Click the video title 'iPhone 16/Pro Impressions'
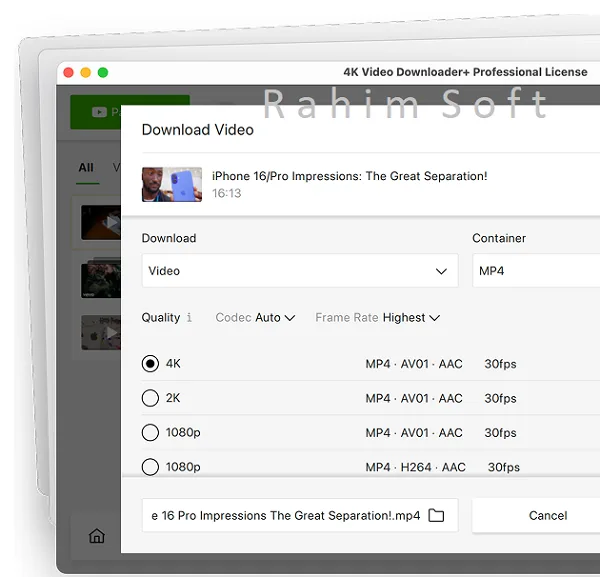This screenshot has width=600, height=577. (x=349, y=176)
